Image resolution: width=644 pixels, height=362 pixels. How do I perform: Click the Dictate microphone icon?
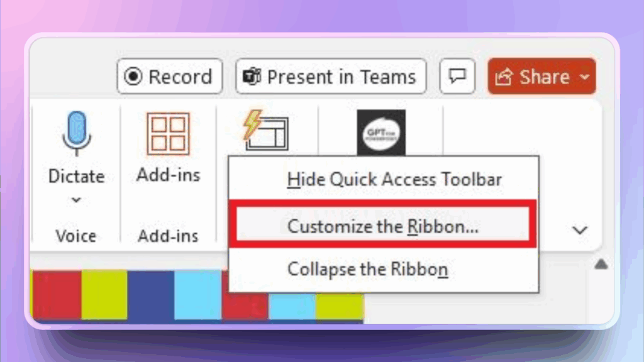[76, 133]
